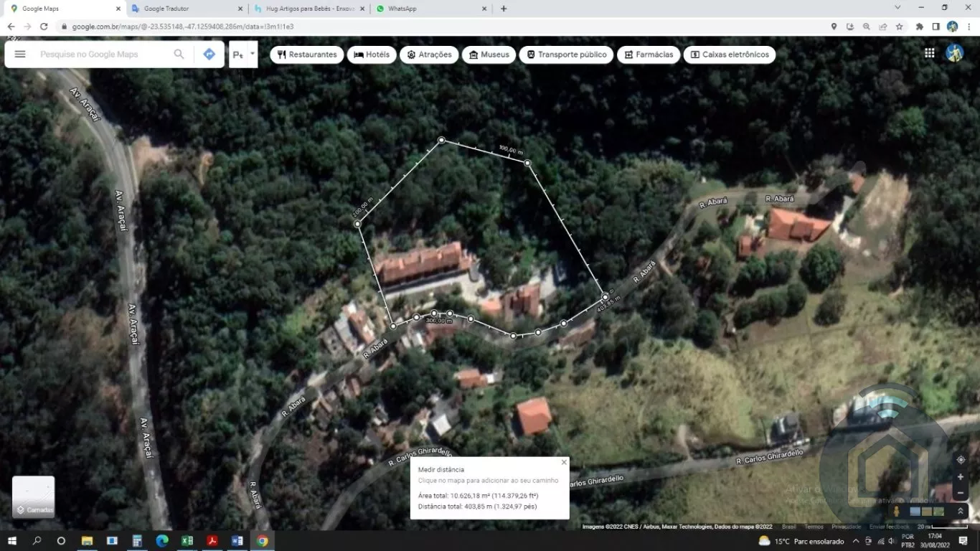Expand the imagery strip with double chevron
Screen dimensions: 980x551
click(961, 511)
